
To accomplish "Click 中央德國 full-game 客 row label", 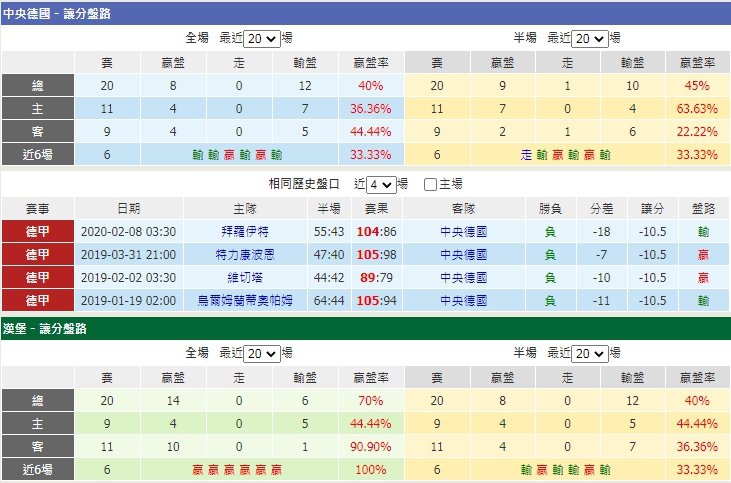I will point(38,131).
